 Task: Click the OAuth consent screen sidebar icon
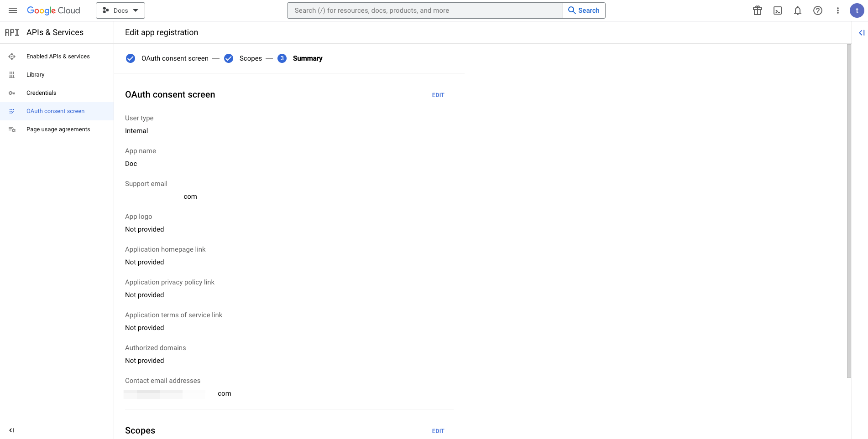click(x=12, y=111)
